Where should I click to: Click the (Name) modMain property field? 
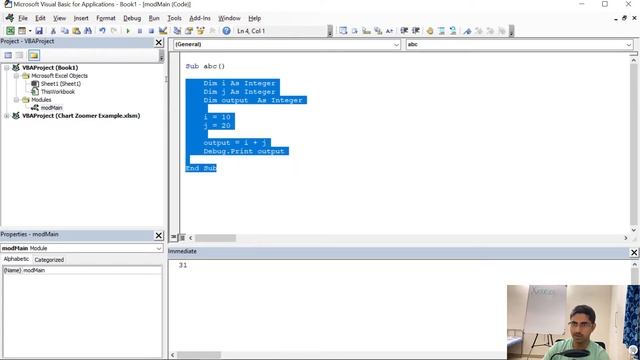click(82, 270)
